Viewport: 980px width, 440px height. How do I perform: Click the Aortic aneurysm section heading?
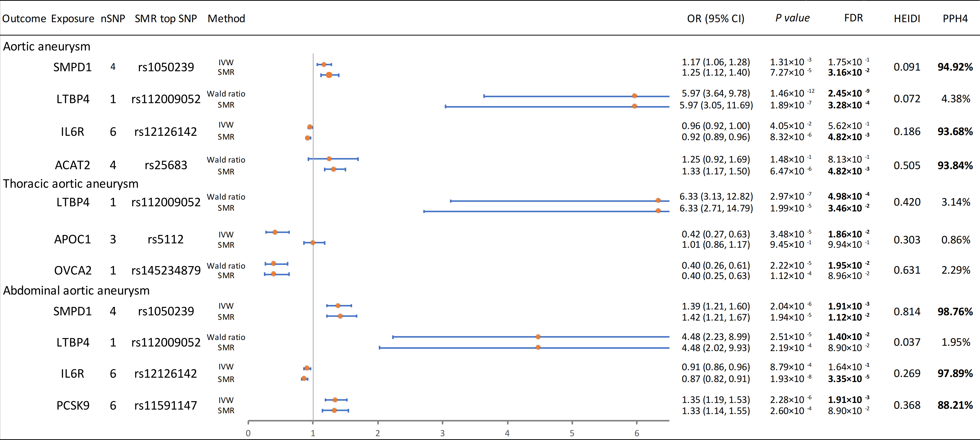pyautogui.click(x=47, y=46)
